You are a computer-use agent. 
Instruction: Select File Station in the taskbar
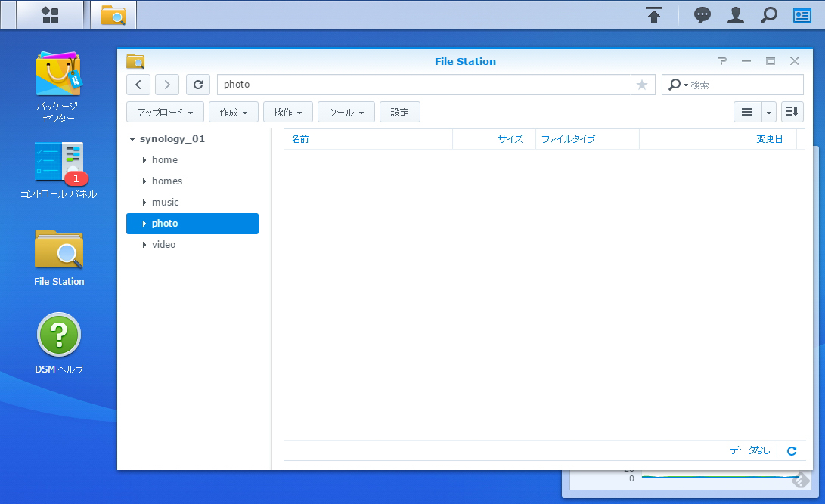(113, 14)
